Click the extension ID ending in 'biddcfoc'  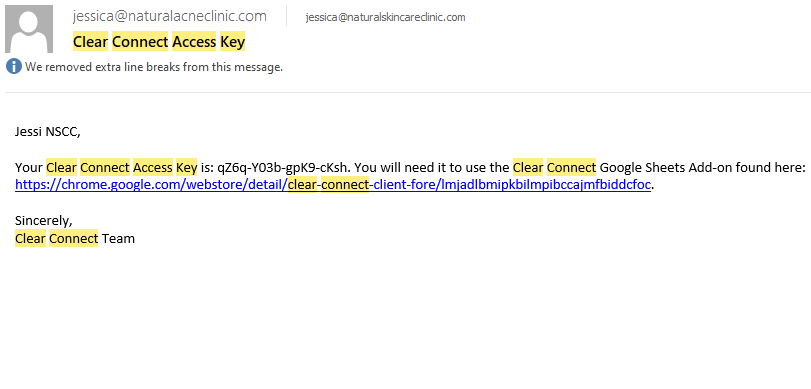pyautogui.click(x=544, y=184)
